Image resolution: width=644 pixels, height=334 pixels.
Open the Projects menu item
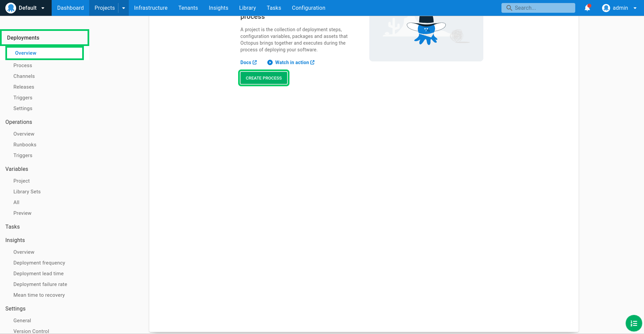[104, 8]
